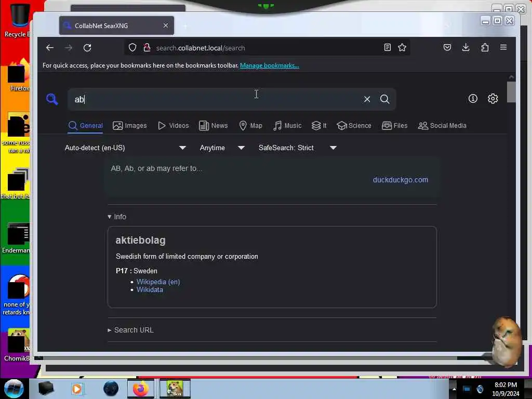Screen dimensions: 532x399
Task: Open the tracking protection shield icon
Action: point(132,47)
